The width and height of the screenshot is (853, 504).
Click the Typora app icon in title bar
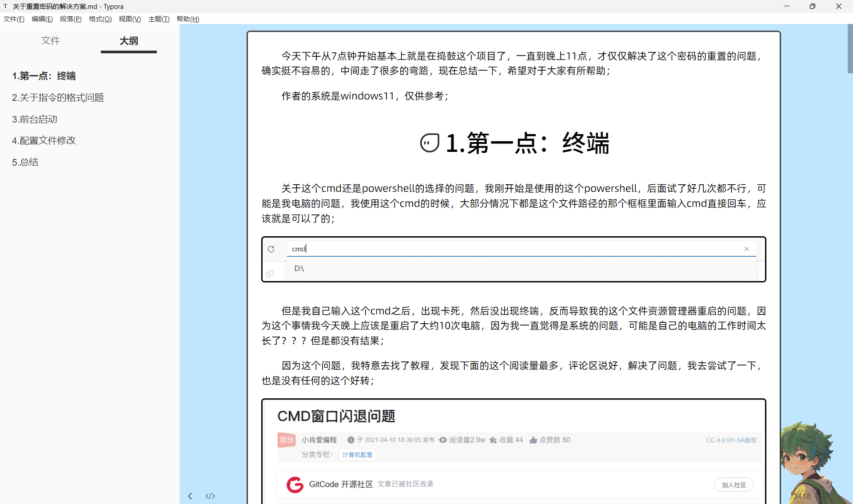pyautogui.click(x=5, y=6)
